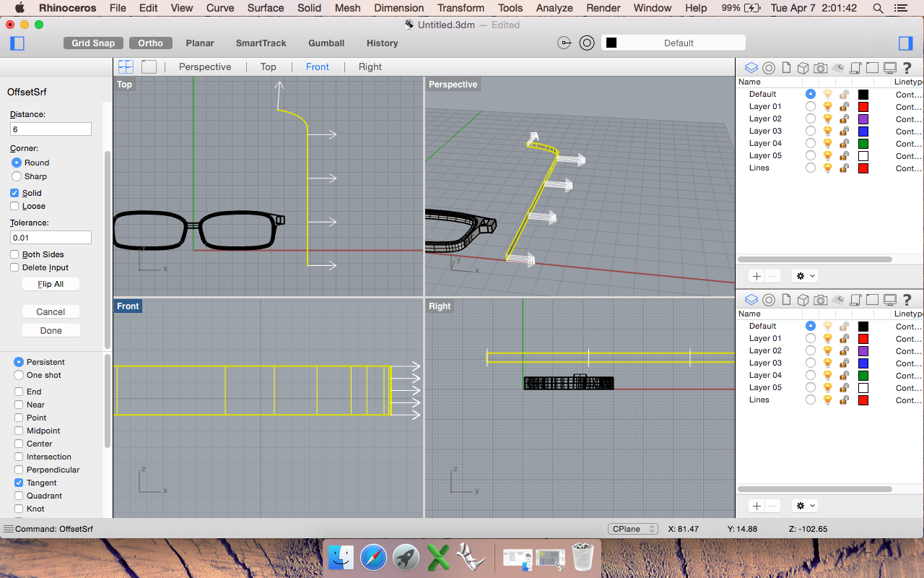The width and height of the screenshot is (924, 578).
Task: Open Safari from the Dock
Action: click(374, 557)
